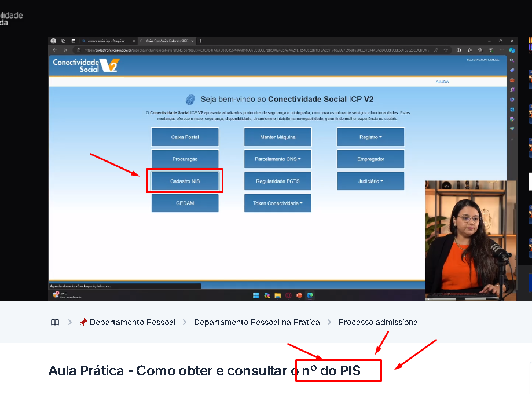Stop loading the page
Screen dimensions: 532x394
pos(65,50)
